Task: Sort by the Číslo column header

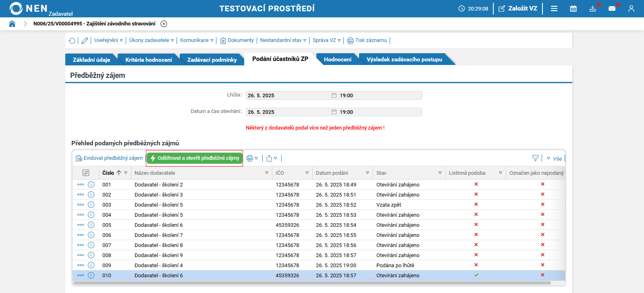Action: 108,173
